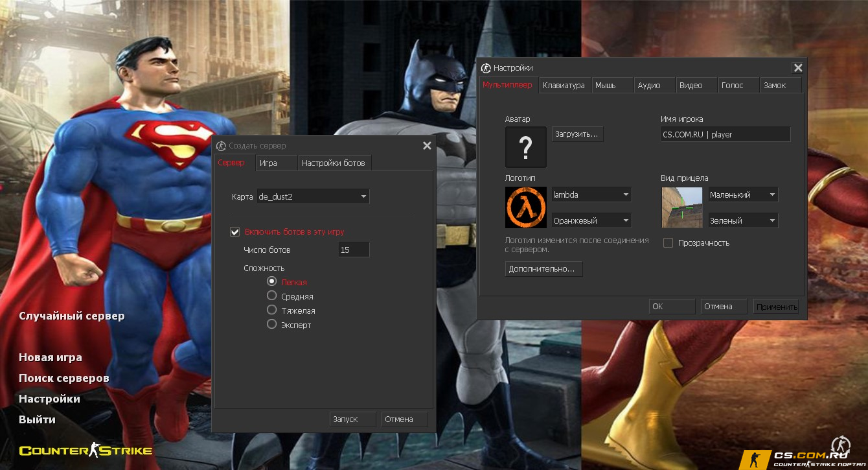
Task: Open Случайный сервер from main menu
Action: click(72, 316)
